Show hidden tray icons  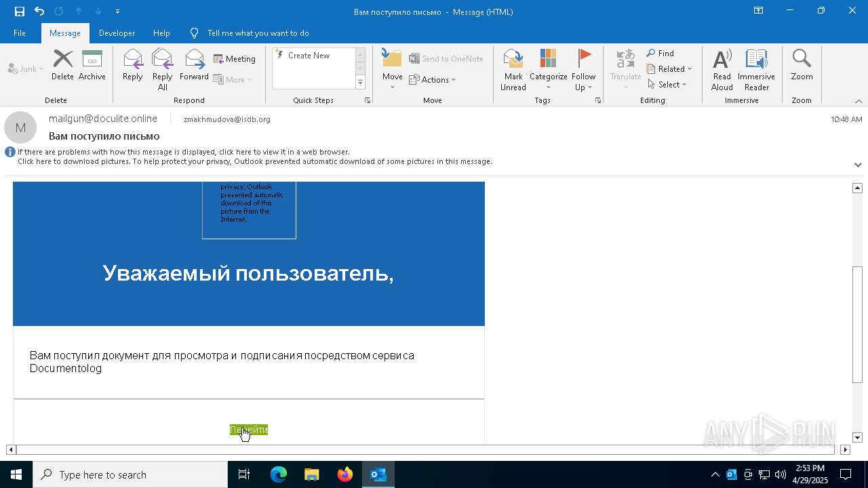[715, 474]
